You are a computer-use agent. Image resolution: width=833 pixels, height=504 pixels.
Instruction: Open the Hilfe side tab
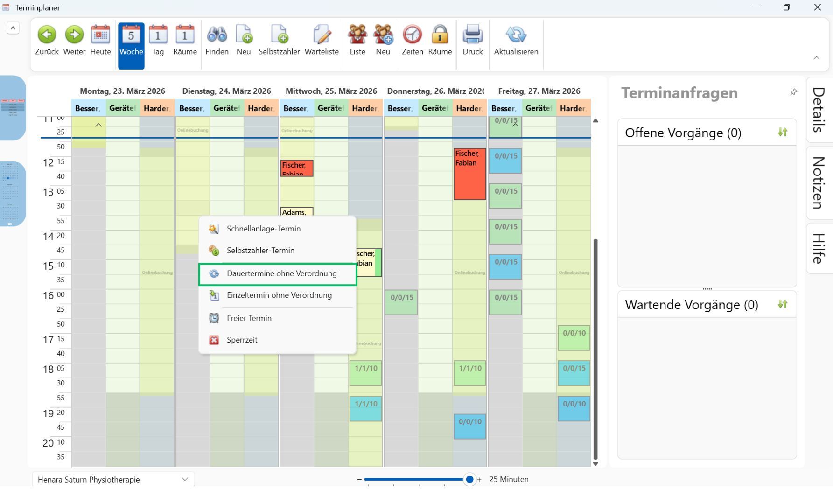pyautogui.click(x=819, y=248)
